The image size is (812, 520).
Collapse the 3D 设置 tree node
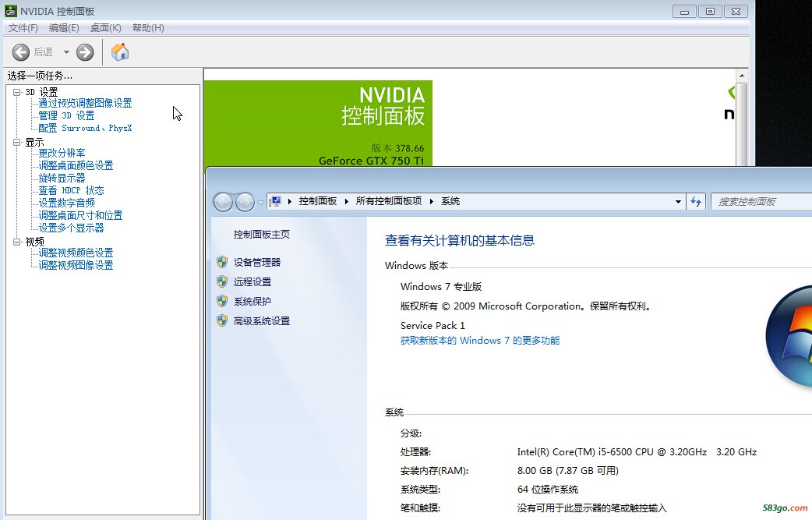17,92
